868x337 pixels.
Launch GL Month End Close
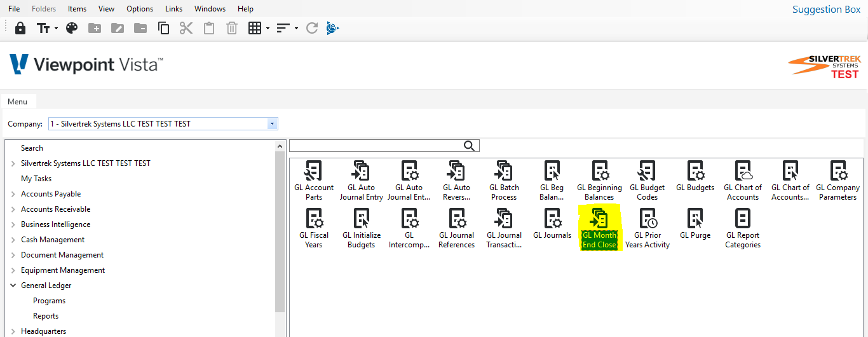[x=599, y=228]
